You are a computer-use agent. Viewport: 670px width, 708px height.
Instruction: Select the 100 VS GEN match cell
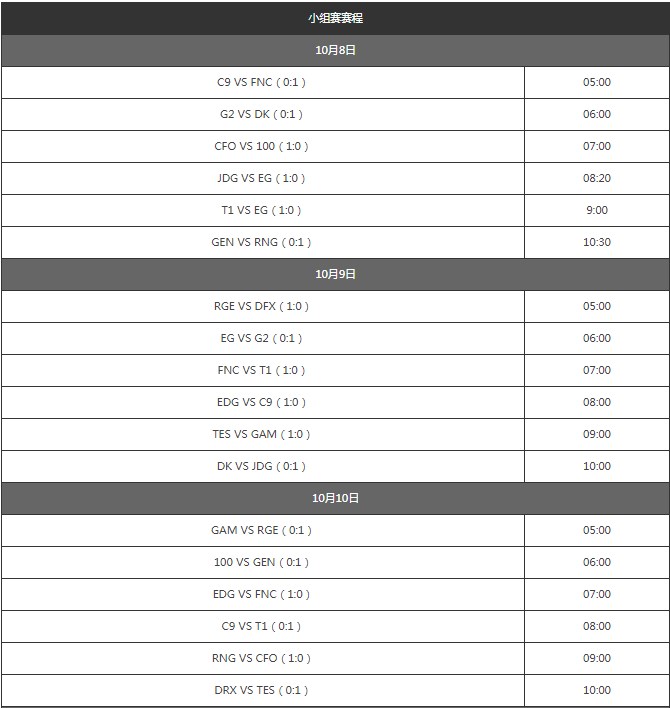[x=261, y=562]
